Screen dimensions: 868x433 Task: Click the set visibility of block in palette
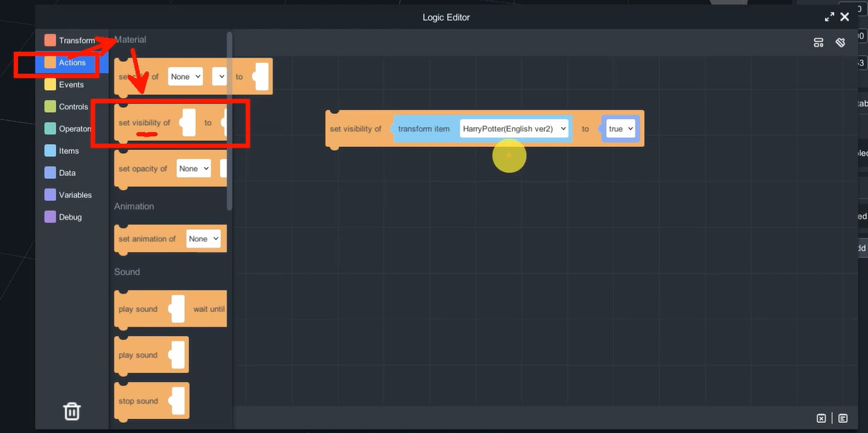pyautogui.click(x=145, y=123)
